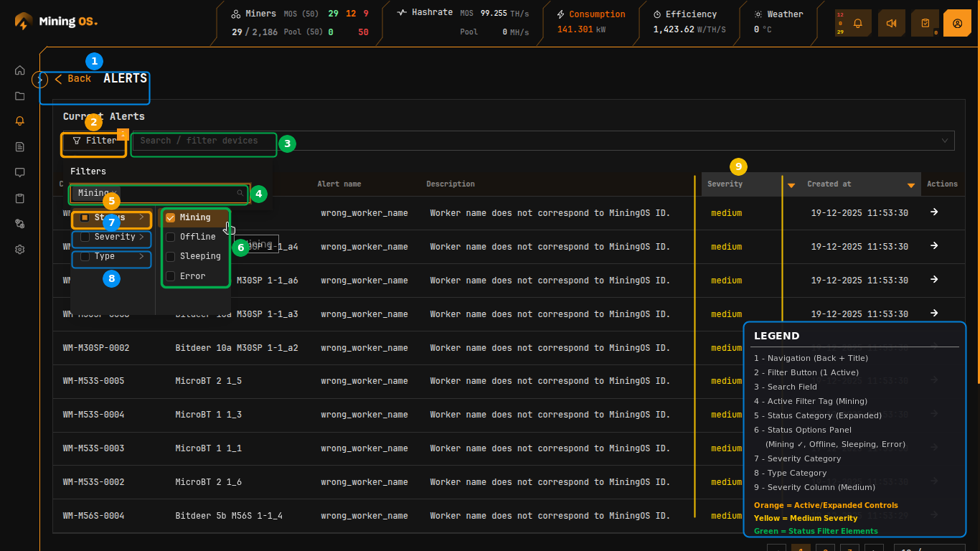Open the user profile icon in the header
The width and height of the screenshot is (980, 551).
(x=957, y=23)
